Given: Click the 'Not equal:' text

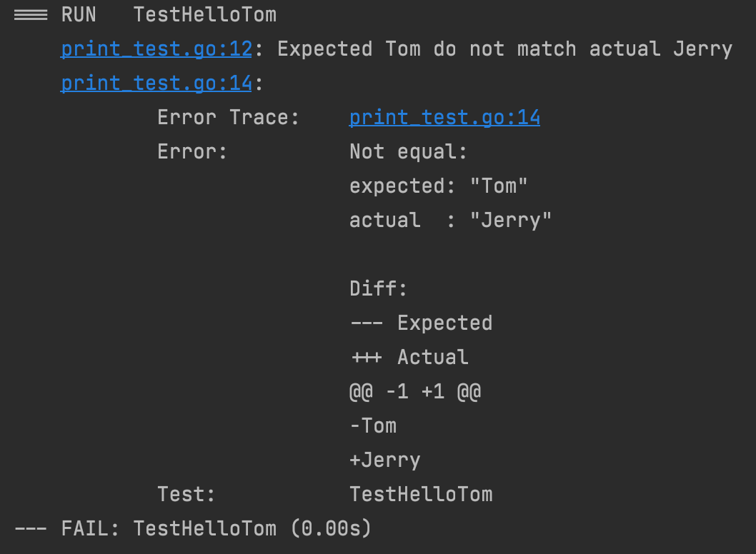Looking at the screenshot, I should (x=408, y=151).
